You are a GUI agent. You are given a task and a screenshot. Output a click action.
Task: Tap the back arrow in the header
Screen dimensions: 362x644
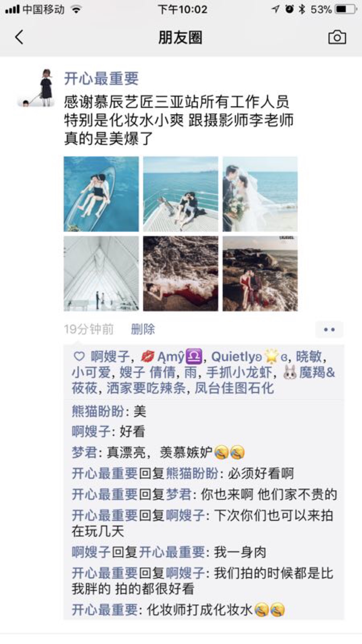pyautogui.click(x=19, y=37)
